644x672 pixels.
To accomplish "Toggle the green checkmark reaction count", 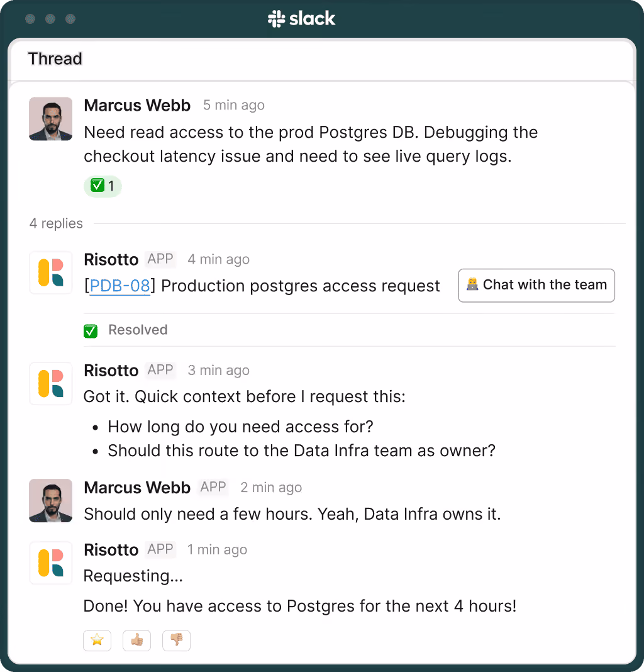I will click(x=103, y=186).
